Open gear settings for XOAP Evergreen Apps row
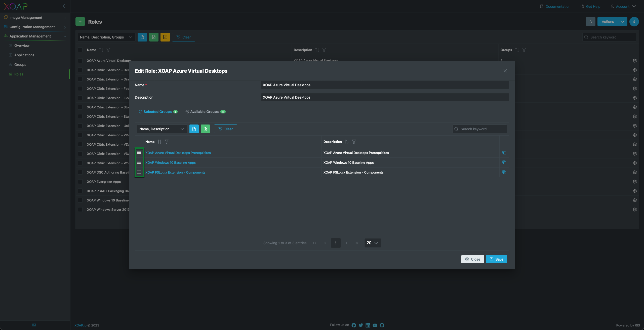Screen dimensions: 644x330 (x=635, y=182)
